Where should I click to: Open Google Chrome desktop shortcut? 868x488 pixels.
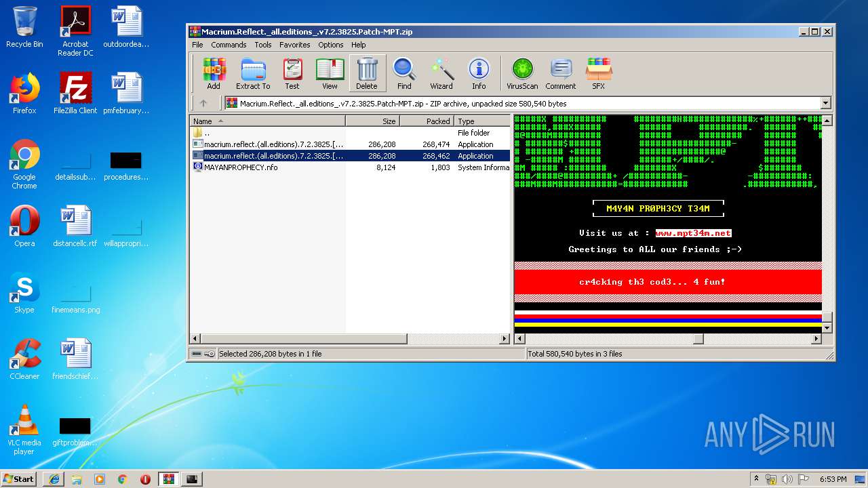(24, 164)
